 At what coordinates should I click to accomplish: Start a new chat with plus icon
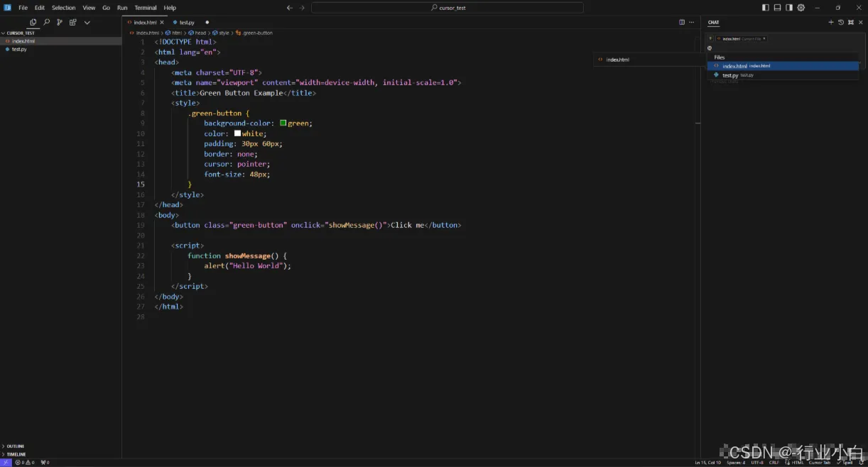[831, 22]
